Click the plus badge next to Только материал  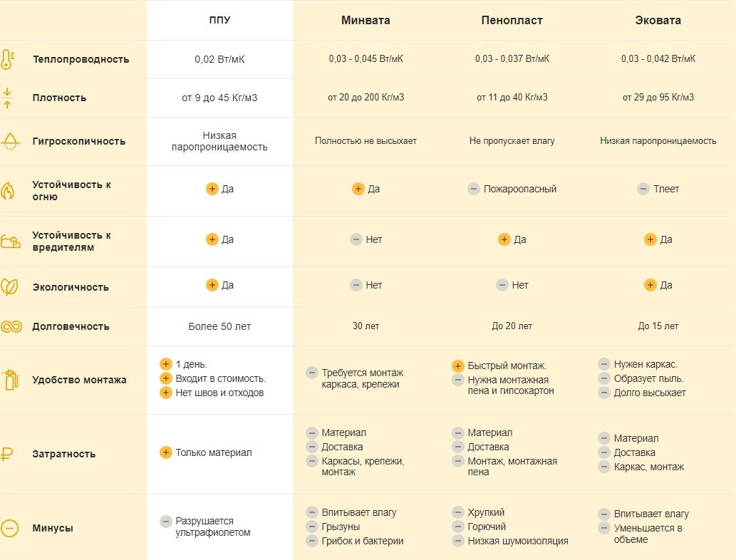166,452
